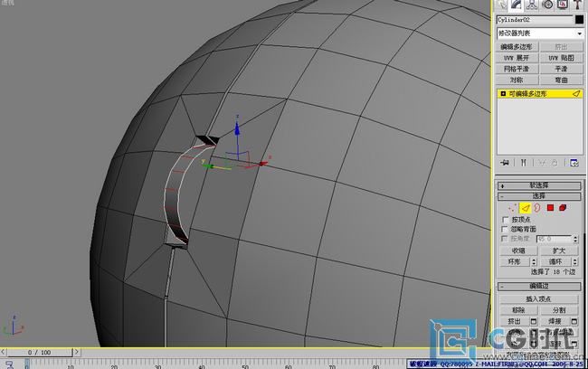
Task: Apply the 对称 symmetry modifier button
Action: point(517,80)
